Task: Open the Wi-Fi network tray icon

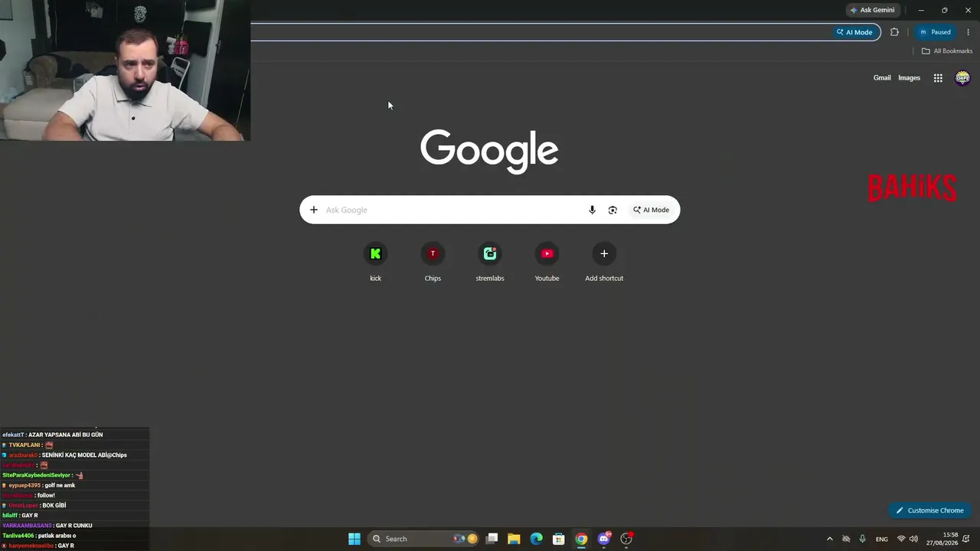Action: coord(901,539)
